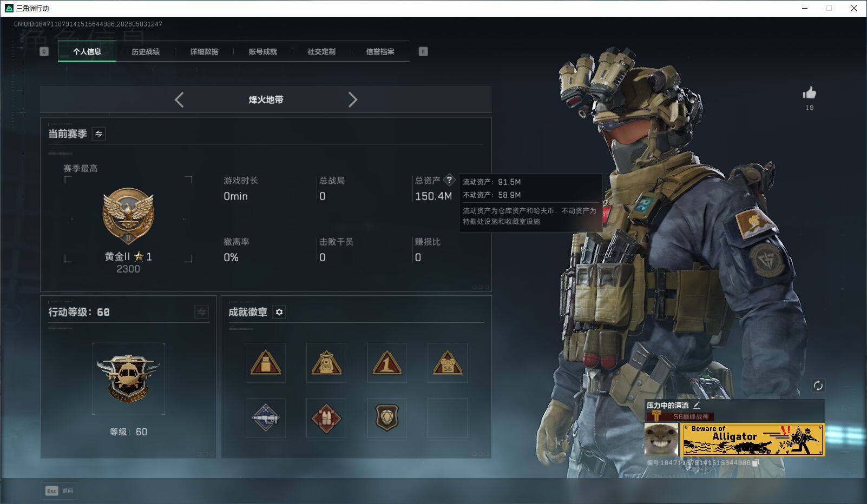This screenshot has width=867, height=504.
Task: Toggle the switch icon beside 行动等级
Action: click(201, 312)
